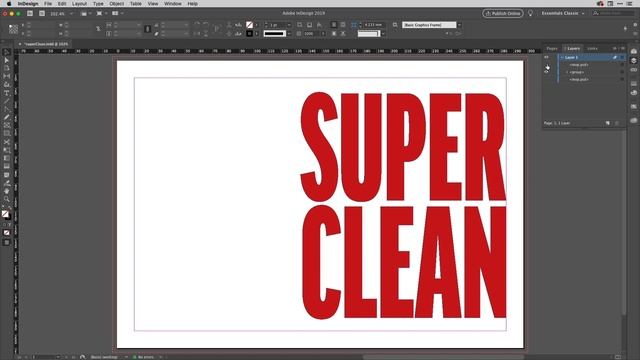
Task: Click the Adobe Stock search field
Action: (614, 13)
